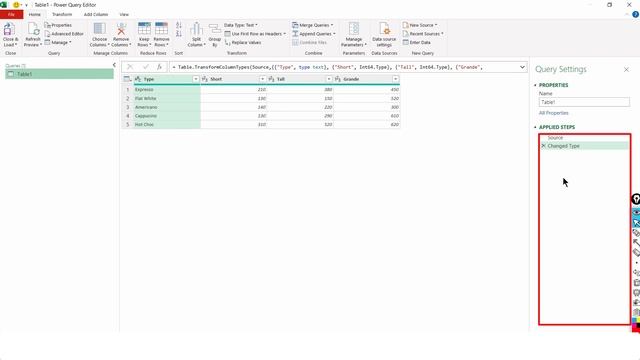Viewport: 640px width, 360px height.
Task: Open Manage Parameters
Action: click(x=353, y=34)
